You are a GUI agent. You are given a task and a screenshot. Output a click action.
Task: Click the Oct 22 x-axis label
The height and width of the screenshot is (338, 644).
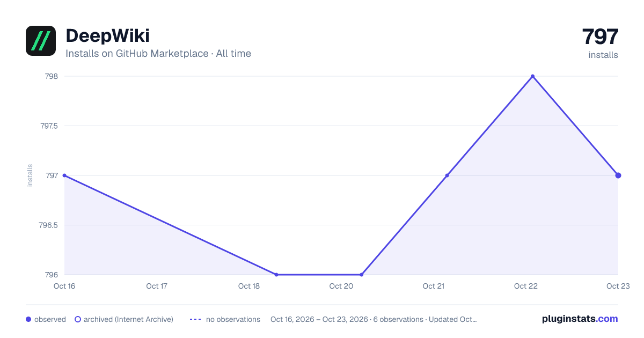pos(526,286)
